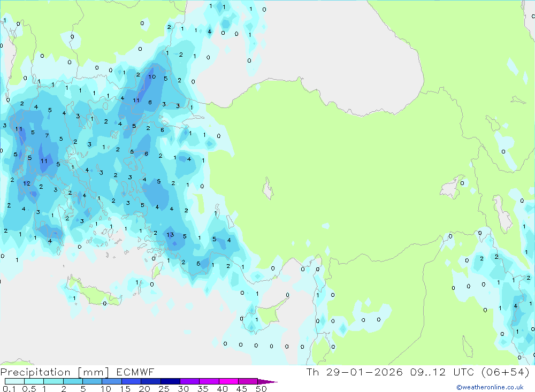
Task: Click the '0.1' legend scale label
Action: pyautogui.click(x=9, y=389)
